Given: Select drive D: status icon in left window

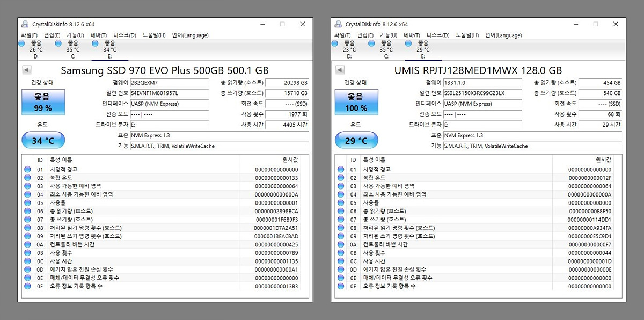Looking at the screenshot, I should [x=22, y=43].
